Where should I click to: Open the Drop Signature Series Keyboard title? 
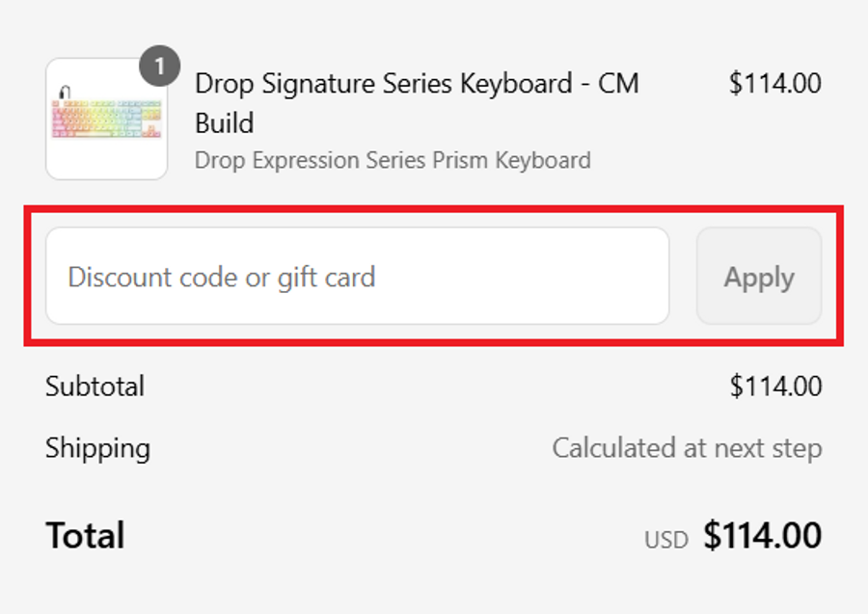click(384, 84)
